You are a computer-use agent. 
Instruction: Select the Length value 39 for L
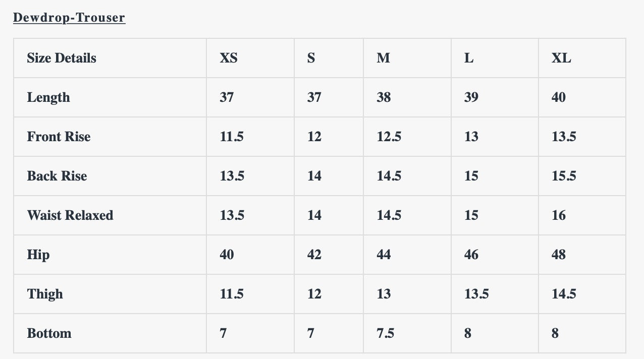pyautogui.click(x=471, y=97)
